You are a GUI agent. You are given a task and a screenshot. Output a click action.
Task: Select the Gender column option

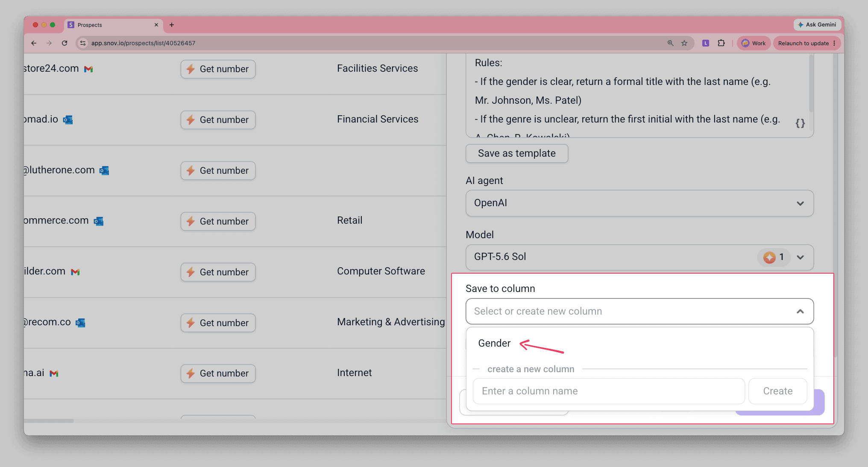click(x=494, y=343)
